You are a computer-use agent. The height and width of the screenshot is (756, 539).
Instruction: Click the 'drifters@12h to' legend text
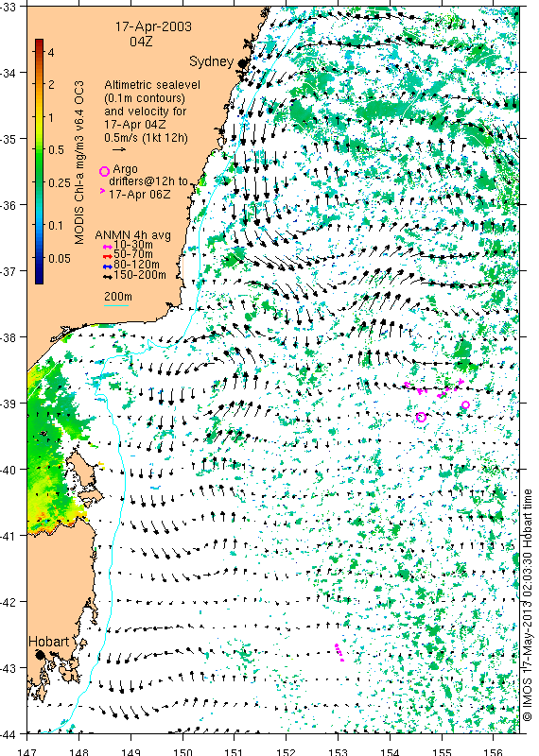[148, 181]
